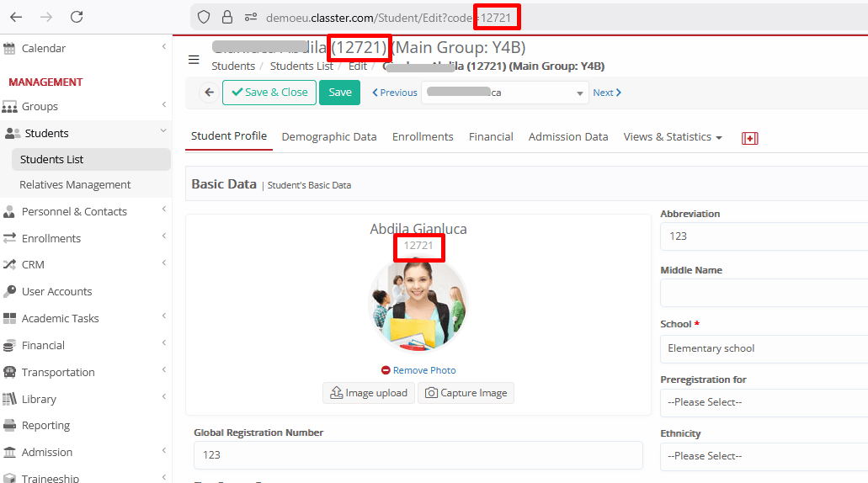Open Transportation bus icon in sidebar
868x483 pixels.
[10, 372]
